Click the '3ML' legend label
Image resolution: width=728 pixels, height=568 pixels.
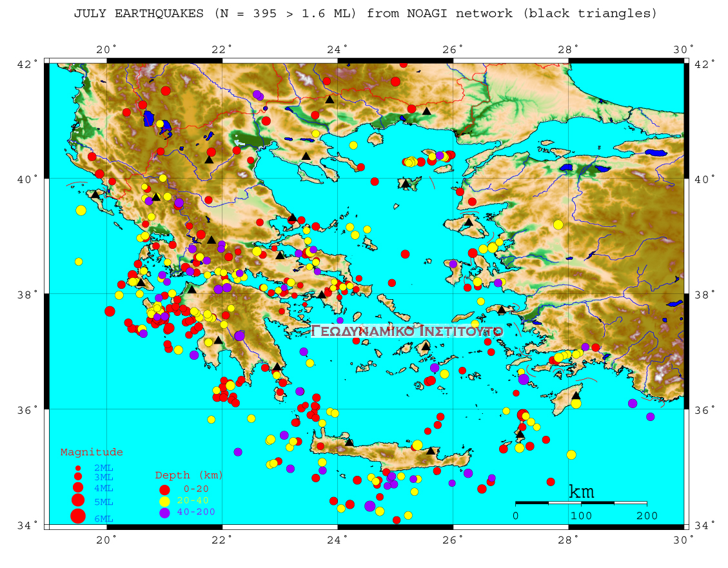tap(104, 478)
